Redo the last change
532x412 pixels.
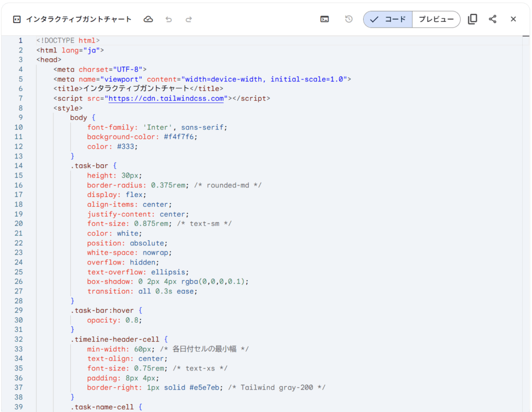(189, 19)
